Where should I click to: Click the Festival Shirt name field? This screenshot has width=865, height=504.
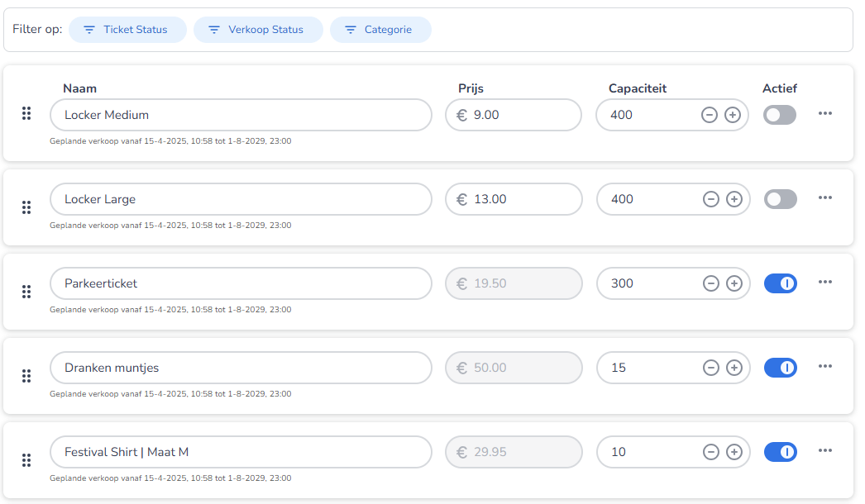(240, 452)
